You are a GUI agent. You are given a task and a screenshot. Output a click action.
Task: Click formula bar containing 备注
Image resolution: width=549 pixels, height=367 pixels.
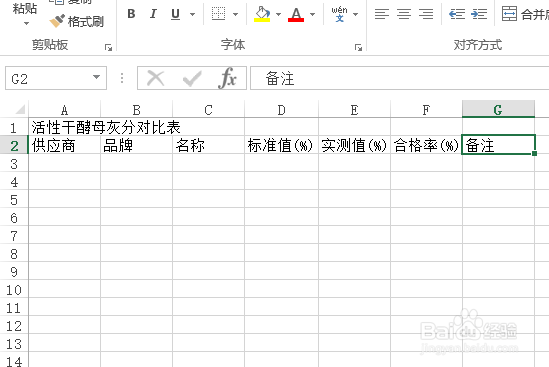click(399, 78)
